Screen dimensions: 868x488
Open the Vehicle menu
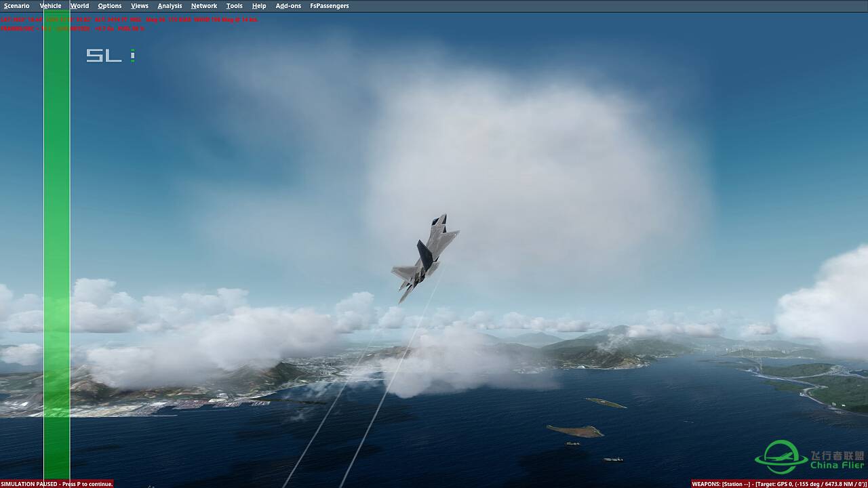click(x=50, y=6)
